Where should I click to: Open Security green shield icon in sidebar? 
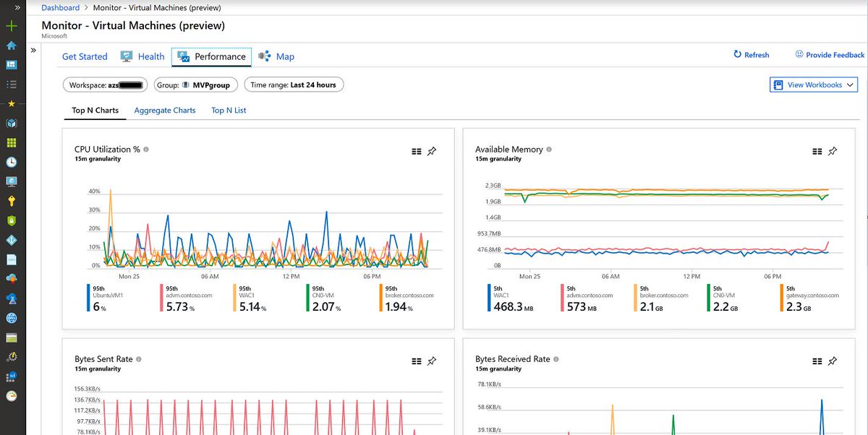coord(12,220)
